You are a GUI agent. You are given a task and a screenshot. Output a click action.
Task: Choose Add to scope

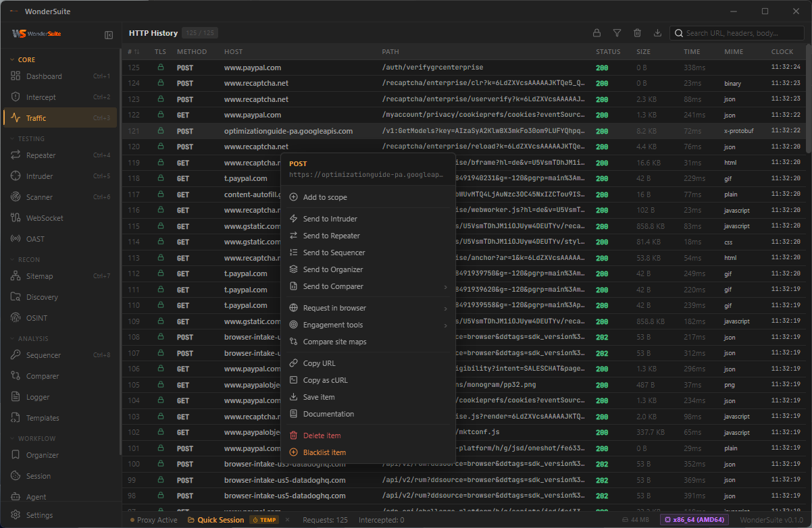click(x=368, y=197)
